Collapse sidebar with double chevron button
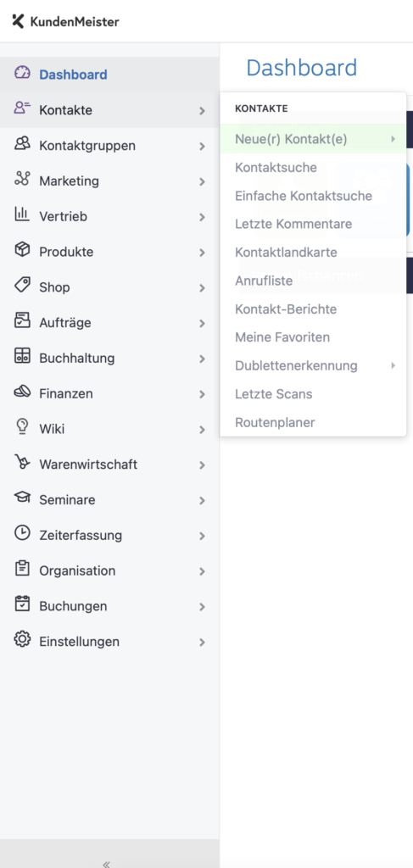Viewport: 413px width, 868px height. point(106,864)
